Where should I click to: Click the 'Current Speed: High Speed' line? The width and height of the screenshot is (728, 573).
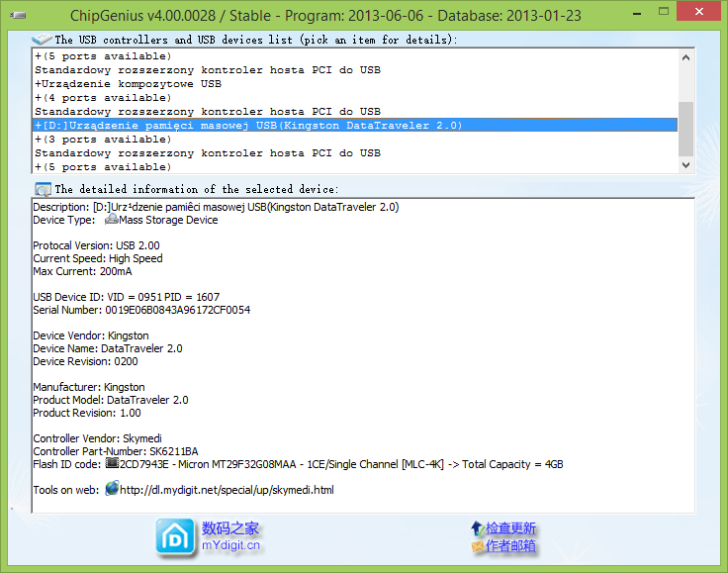click(98, 258)
